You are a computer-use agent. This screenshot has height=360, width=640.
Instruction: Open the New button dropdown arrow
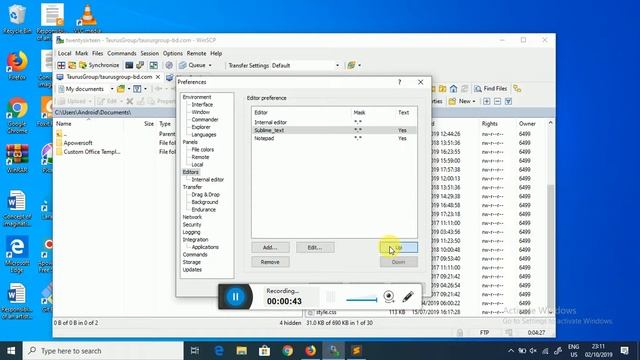pos(474,101)
